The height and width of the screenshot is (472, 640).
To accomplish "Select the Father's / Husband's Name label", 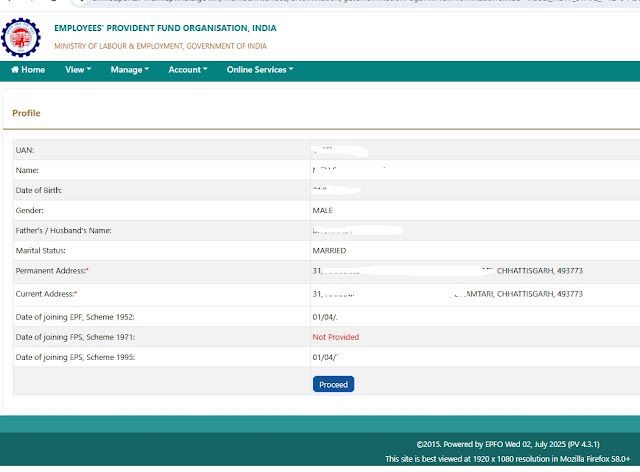I will coord(63,230).
